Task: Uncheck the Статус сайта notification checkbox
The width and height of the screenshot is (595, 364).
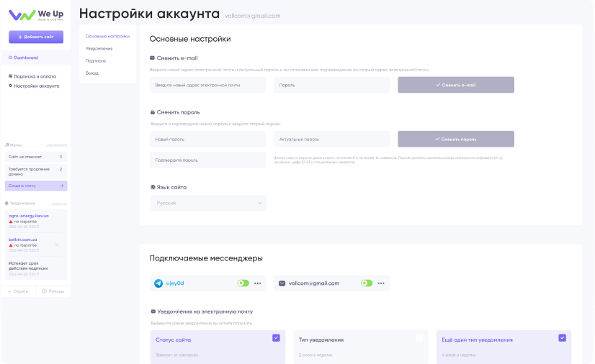Action: 276,337
